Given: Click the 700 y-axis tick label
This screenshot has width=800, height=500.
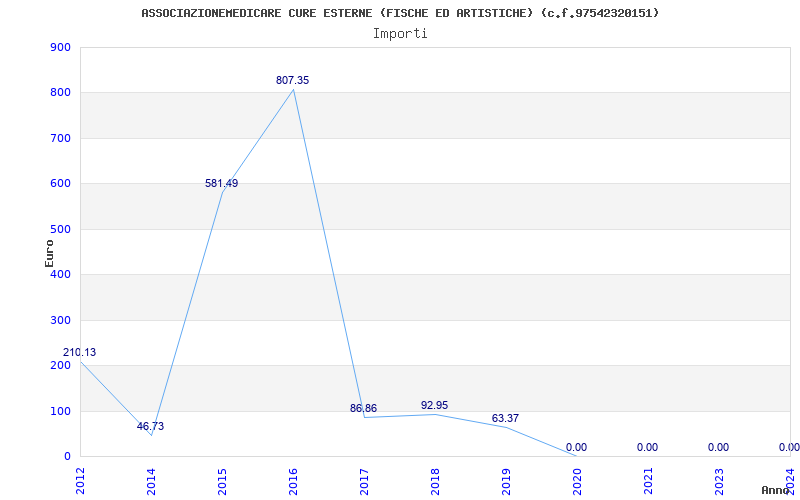Looking at the screenshot, I should pos(60,138).
